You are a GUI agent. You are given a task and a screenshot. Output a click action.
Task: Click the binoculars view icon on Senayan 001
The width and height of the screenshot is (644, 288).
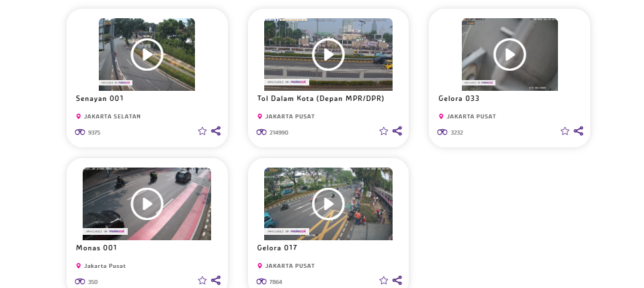(80, 133)
